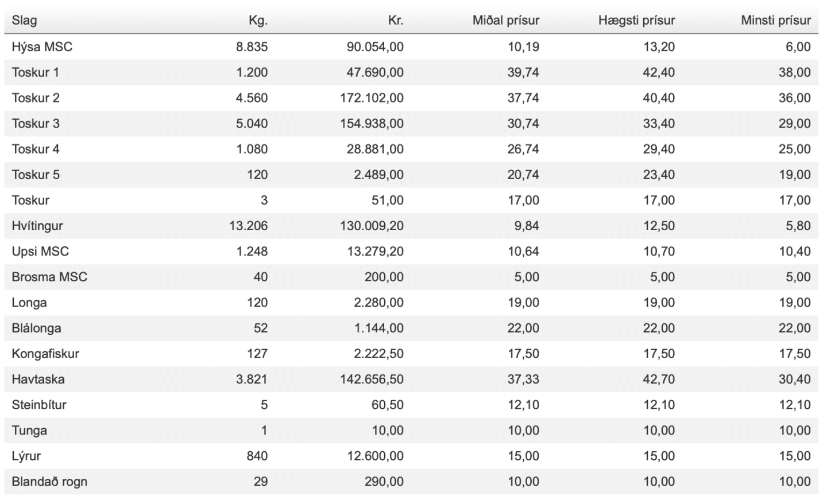827x504 pixels.
Task: Click the Miðal prísur column header
Action: point(506,21)
